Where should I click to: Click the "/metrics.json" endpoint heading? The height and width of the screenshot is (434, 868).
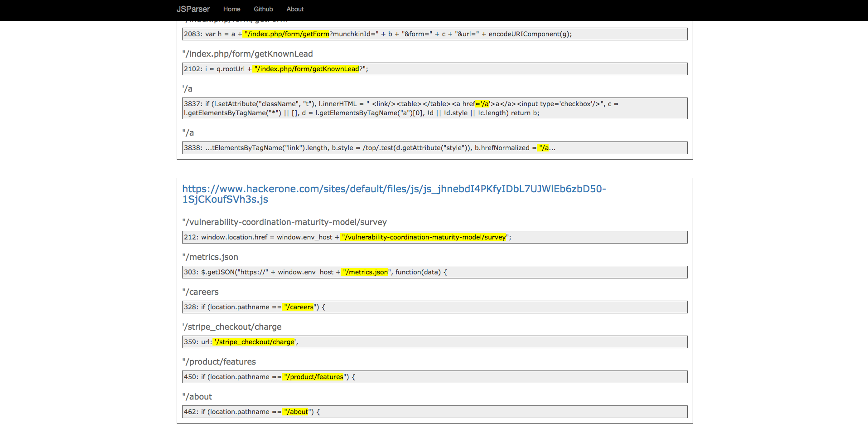[210, 257]
